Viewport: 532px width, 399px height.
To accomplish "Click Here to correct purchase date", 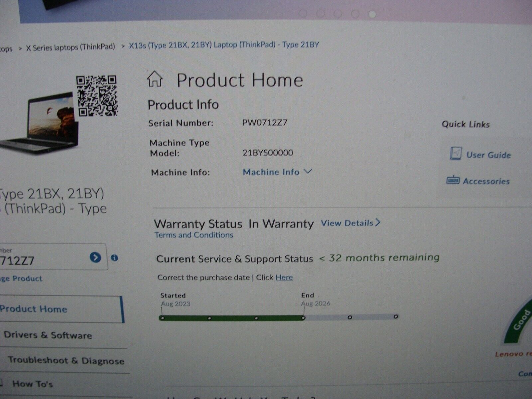I will click(x=284, y=277).
